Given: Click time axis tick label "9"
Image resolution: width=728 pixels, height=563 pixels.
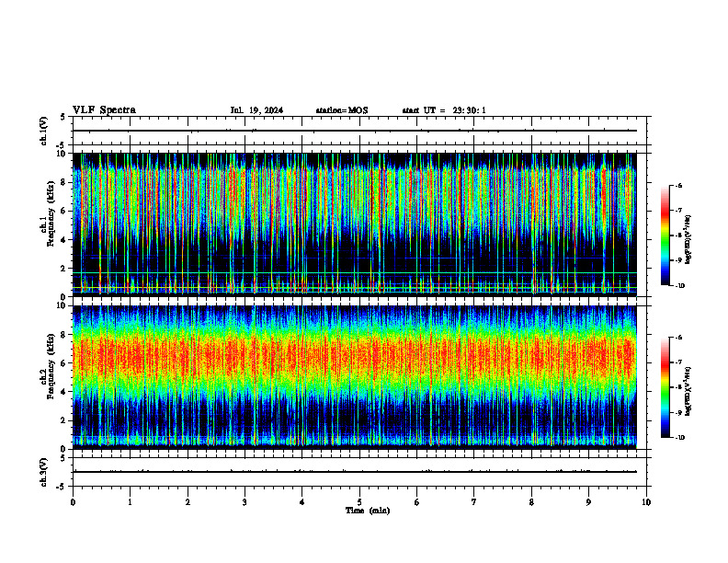Looking at the screenshot, I should click(x=588, y=502).
